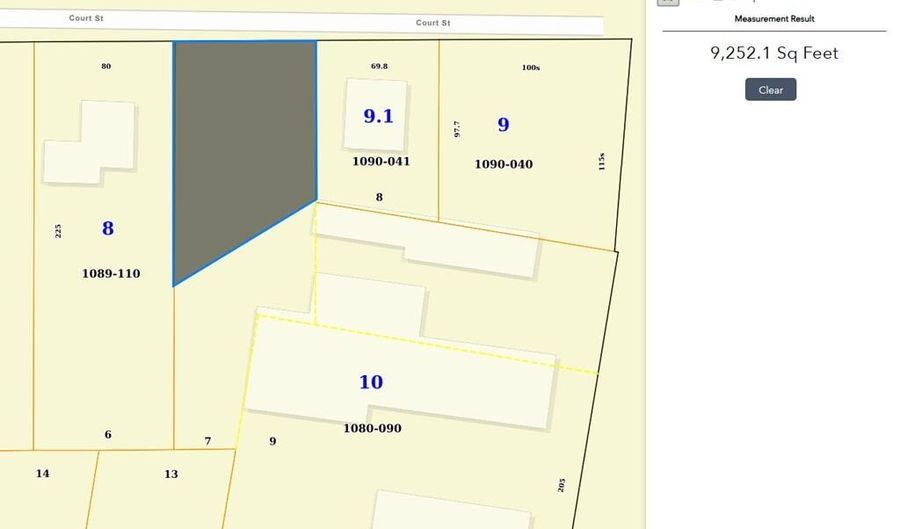This screenshot has width=900, height=529.
Task: Click the Clear measurement button
Action: [x=770, y=90]
